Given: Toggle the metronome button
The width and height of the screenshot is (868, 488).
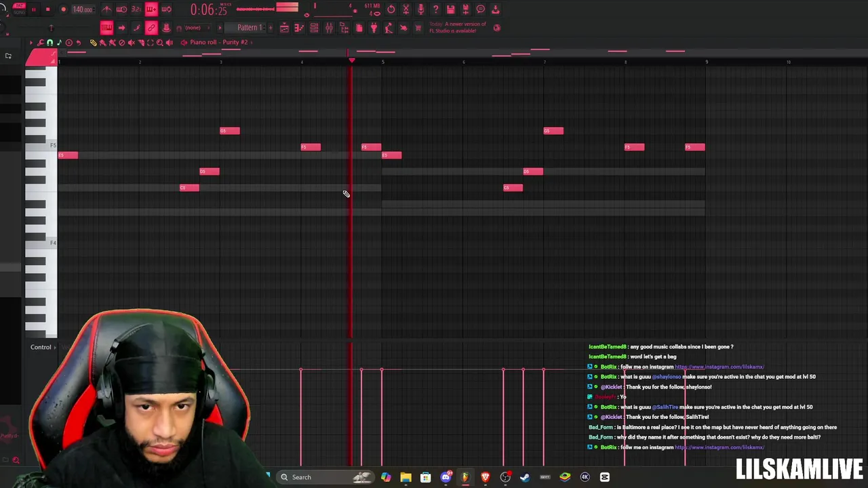Looking at the screenshot, I should coord(106,9).
